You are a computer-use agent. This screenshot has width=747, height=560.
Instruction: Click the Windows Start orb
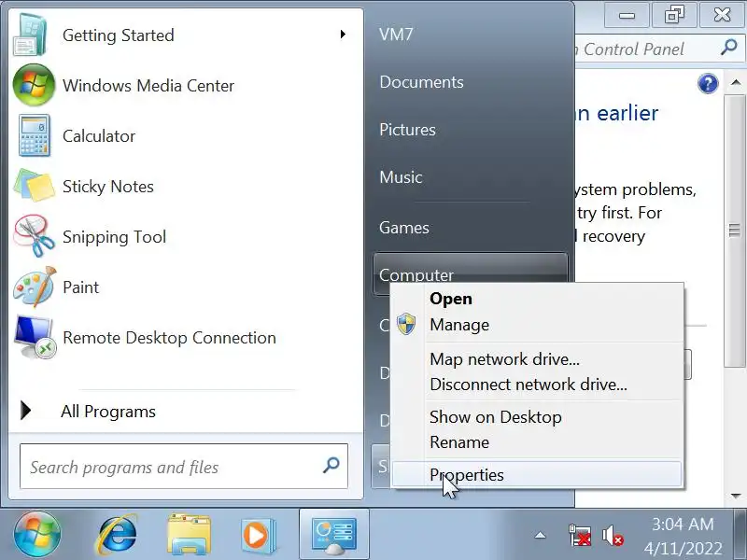(x=37, y=534)
